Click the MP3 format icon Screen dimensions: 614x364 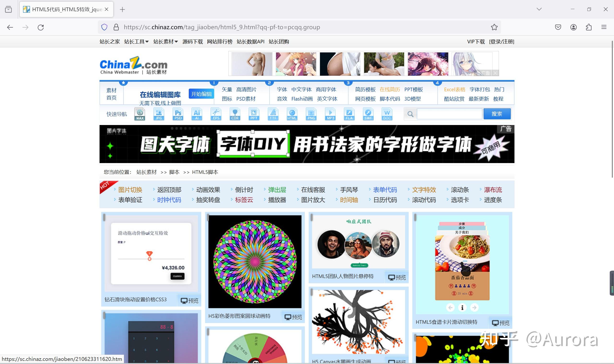[x=330, y=114]
